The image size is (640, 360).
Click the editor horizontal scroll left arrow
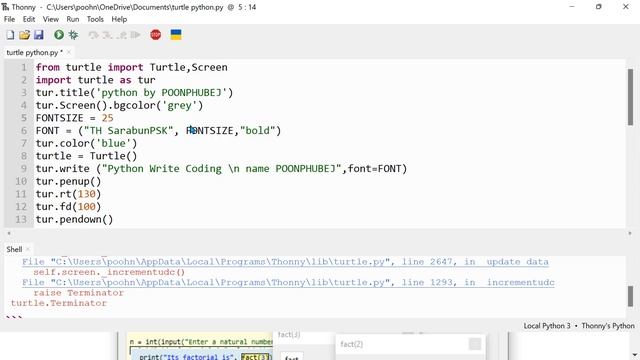(9, 233)
